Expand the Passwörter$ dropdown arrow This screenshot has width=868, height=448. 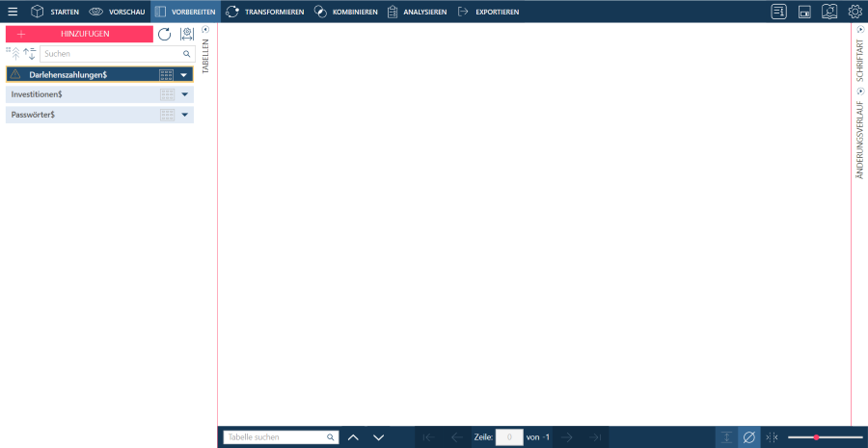click(x=184, y=115)
